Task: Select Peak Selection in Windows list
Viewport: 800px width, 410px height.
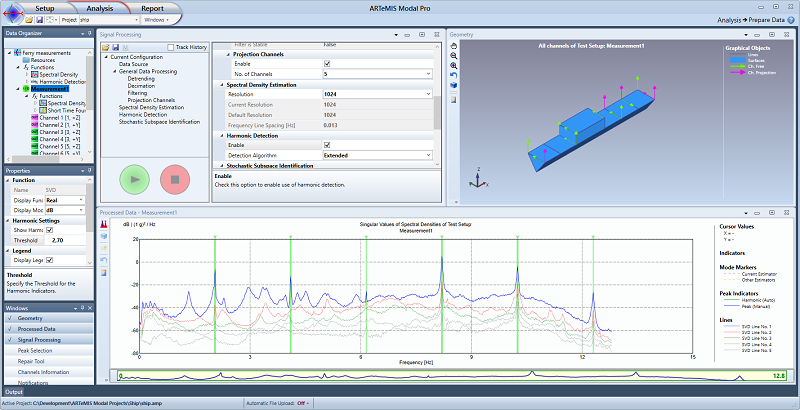Action: point(35,351)
